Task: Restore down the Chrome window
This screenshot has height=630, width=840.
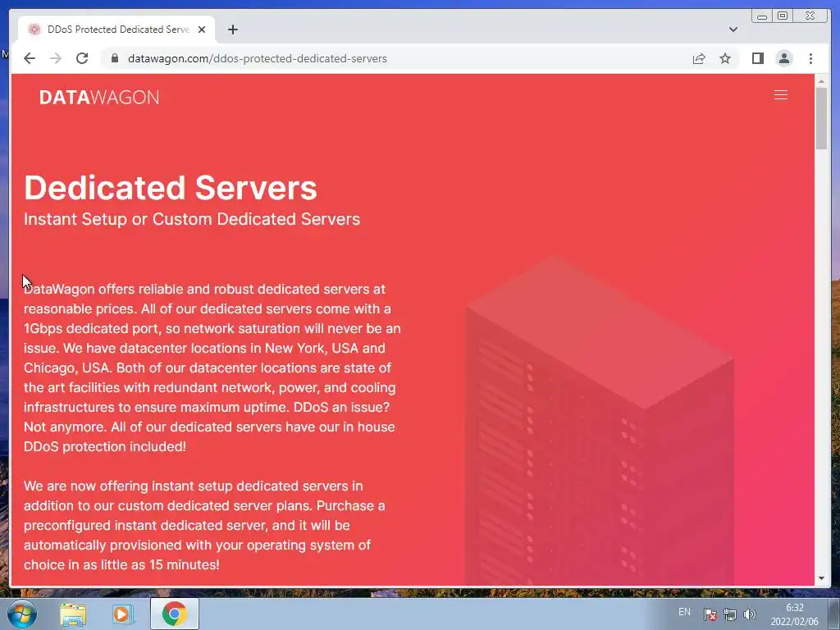Action: 783,16
